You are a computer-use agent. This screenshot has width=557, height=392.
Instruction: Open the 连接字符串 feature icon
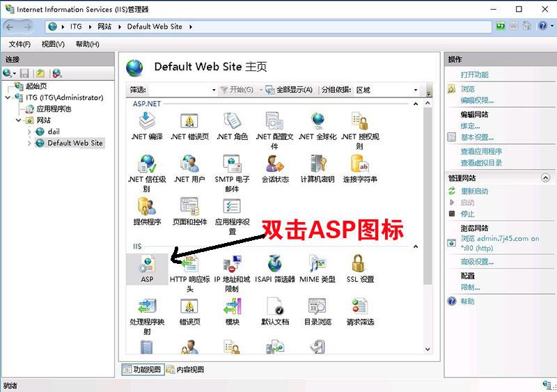tap(360, 164)
